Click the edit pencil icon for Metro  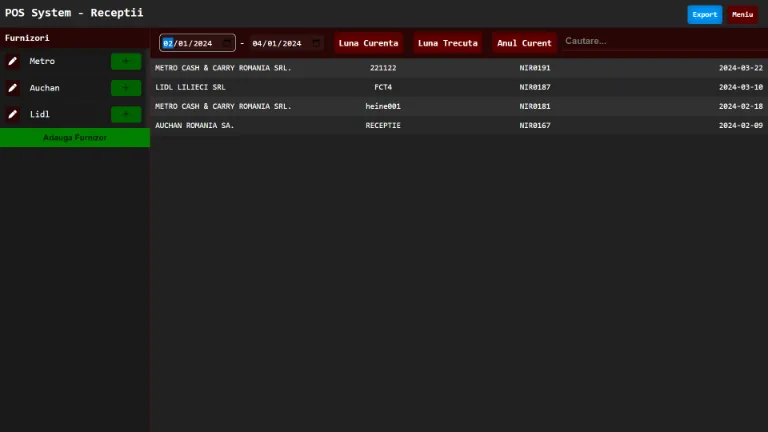pyautogui.click(x=13, y=62)
